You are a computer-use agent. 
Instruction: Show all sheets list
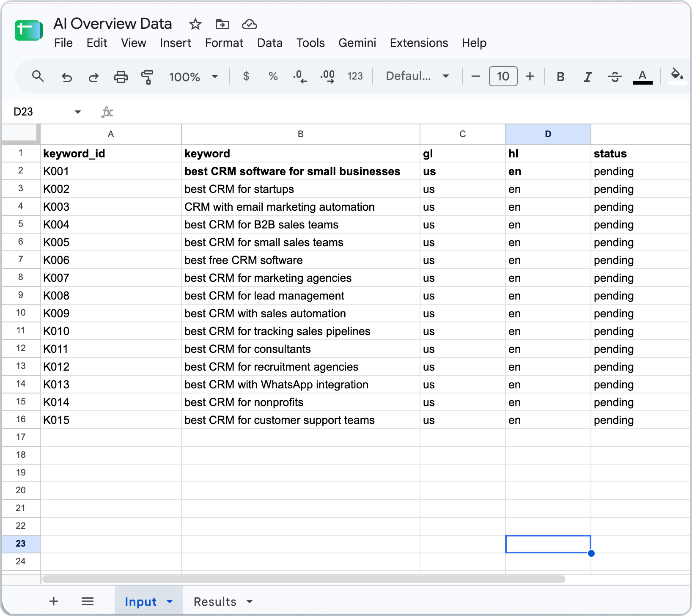click(88, 601)
